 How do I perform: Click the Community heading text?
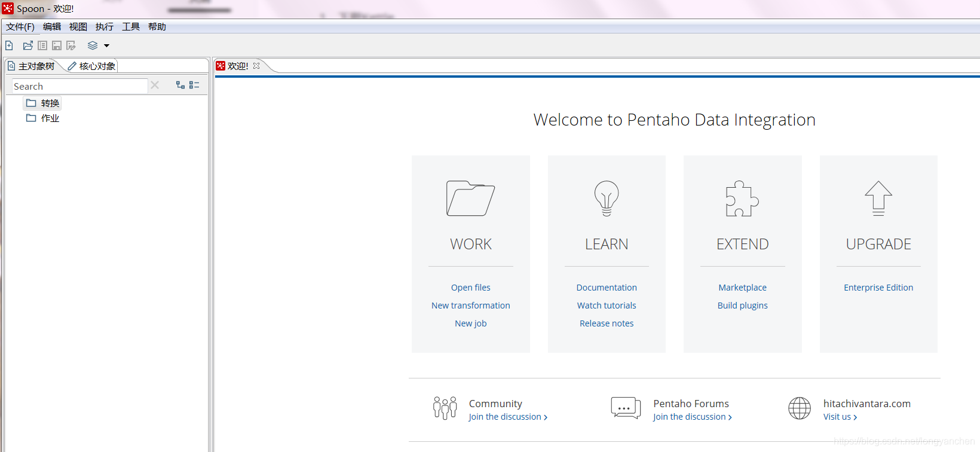(495, 404)
